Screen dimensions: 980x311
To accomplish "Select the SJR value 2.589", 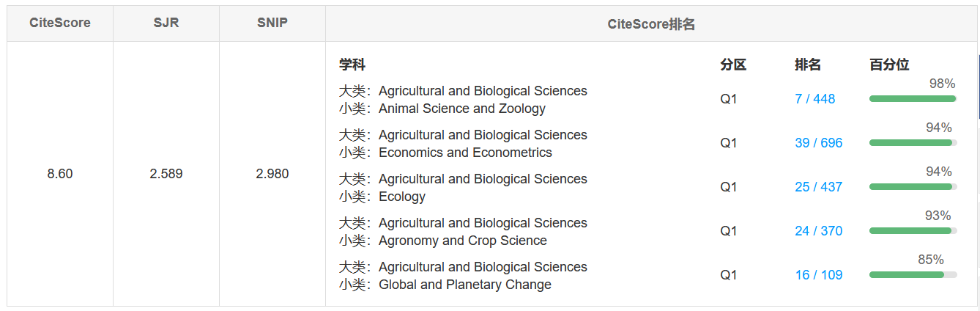I will tap(166, 174).
